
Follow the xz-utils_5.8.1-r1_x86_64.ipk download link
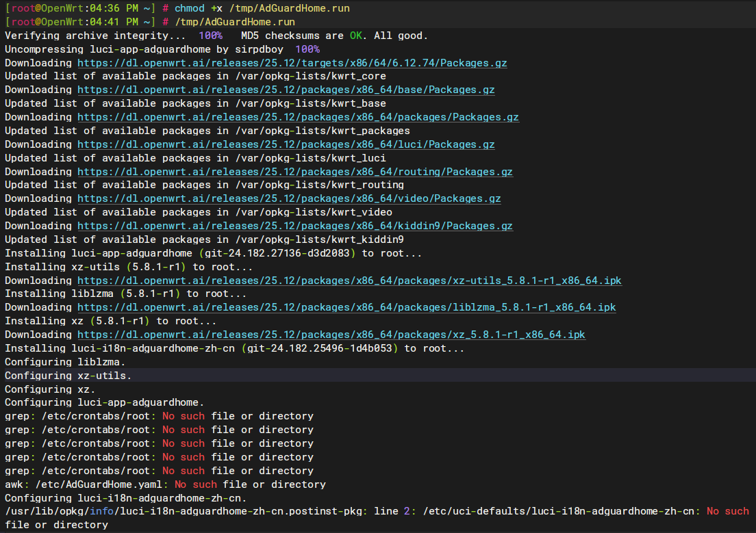[x=349, y=281]
